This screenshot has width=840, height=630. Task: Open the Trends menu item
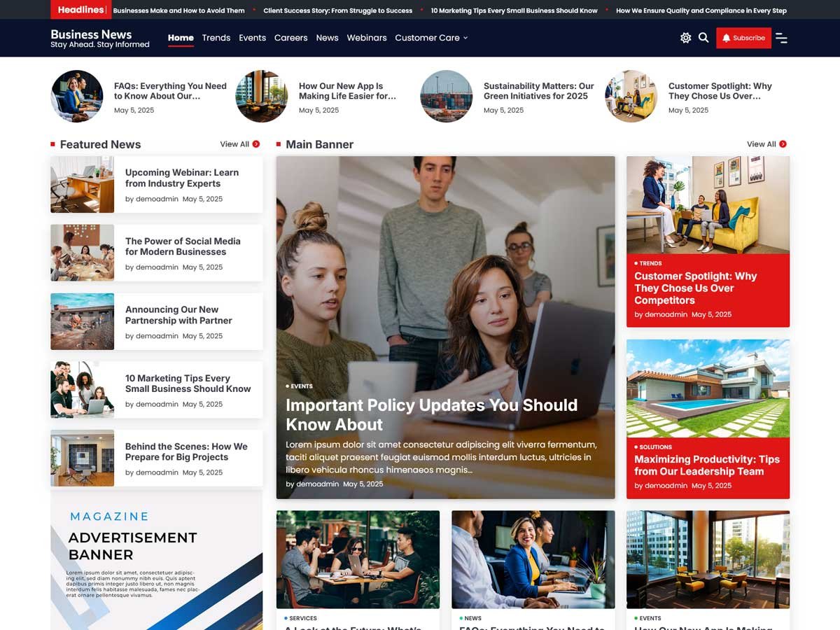click(216, 38)
